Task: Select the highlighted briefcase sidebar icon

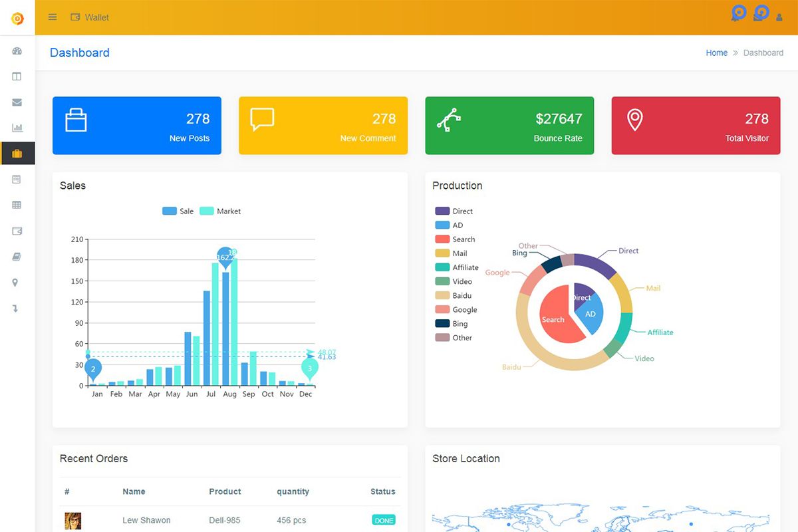Action: point(17,154)
